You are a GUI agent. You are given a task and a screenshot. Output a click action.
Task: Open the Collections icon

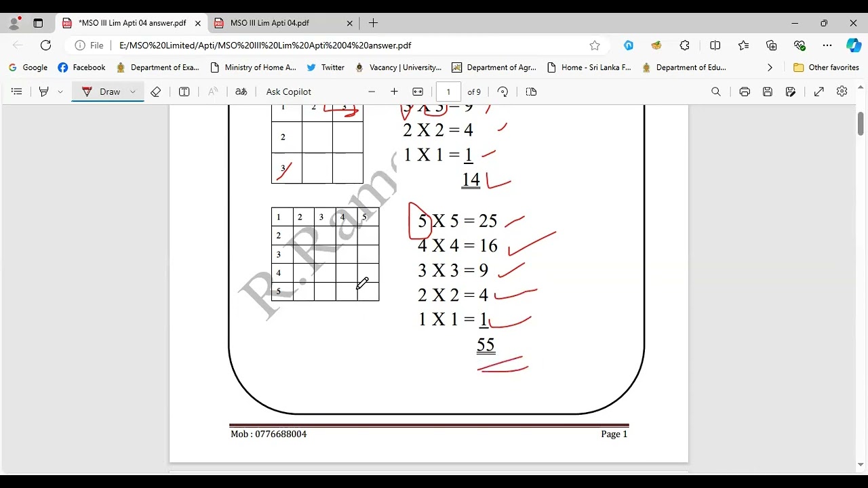pyautogui.click(x=772, y=45)
